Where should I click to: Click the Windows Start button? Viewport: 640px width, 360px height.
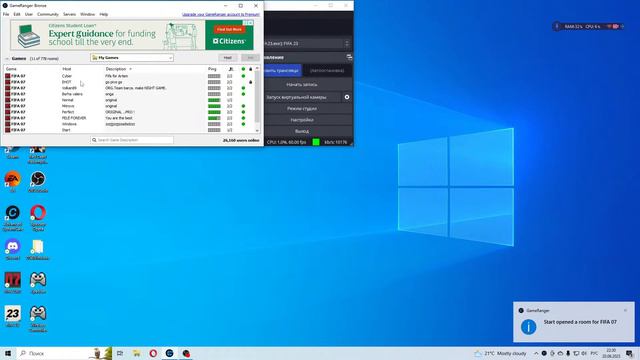[x=8, y=353]
